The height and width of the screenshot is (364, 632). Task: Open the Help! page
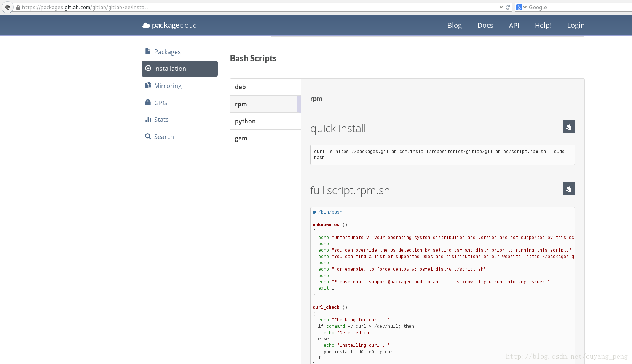point(543,26)
